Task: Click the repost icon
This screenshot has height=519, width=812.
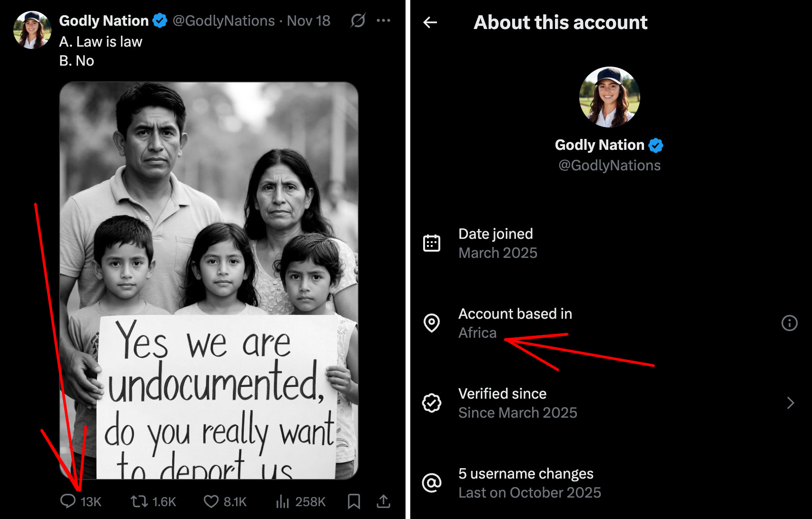Action: 139,501
